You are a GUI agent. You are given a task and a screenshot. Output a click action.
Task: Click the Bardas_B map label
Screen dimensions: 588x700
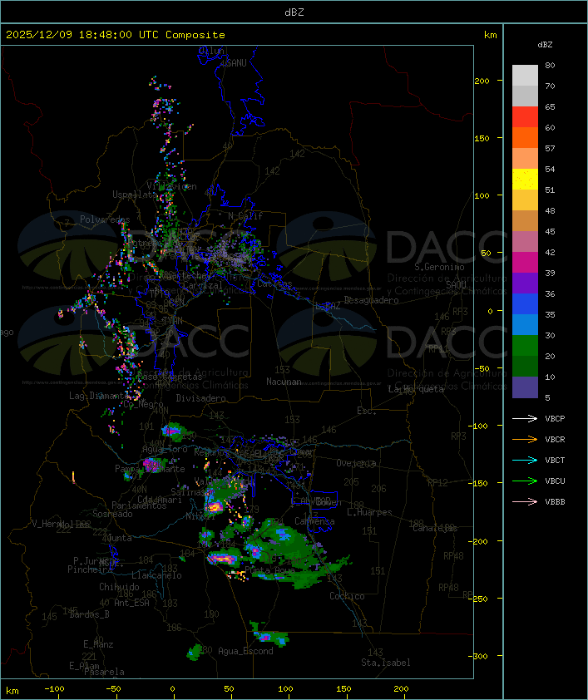tap(89, 614)
